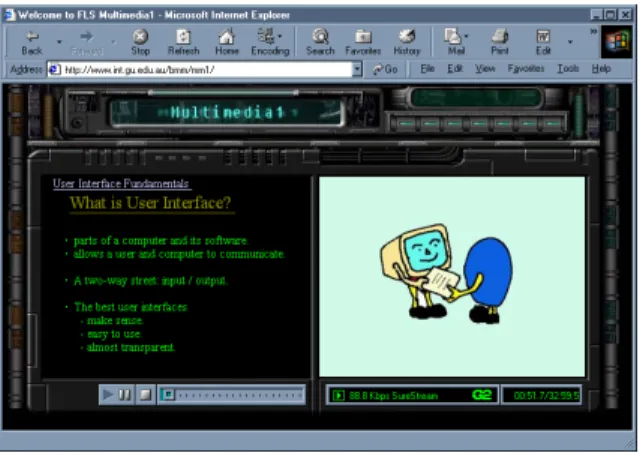Click the Go button
Image resolution: width=640 pixels, height=453 pixels.
[x=385, y=69]
